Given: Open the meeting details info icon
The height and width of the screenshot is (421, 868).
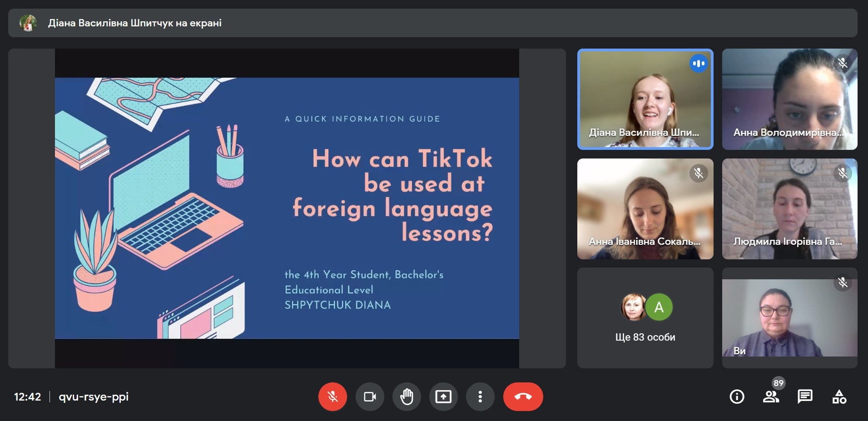Looking at the screenshot, I should click(x=737, y=396).
